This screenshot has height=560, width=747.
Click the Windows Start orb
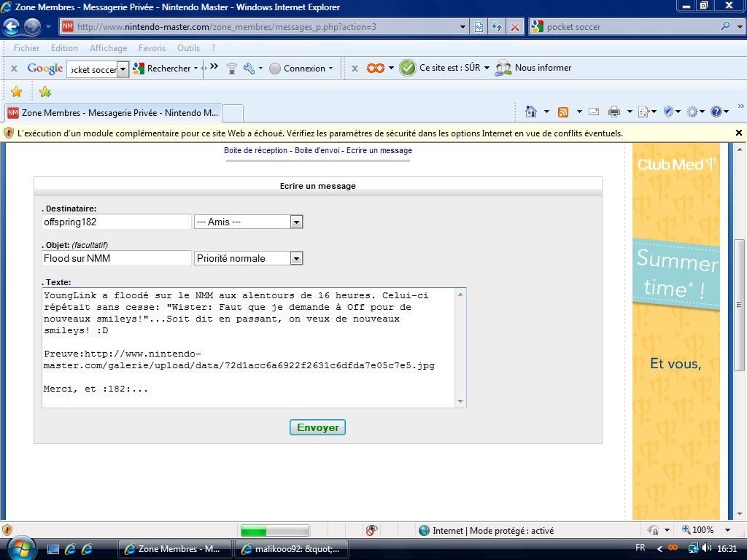20,548
